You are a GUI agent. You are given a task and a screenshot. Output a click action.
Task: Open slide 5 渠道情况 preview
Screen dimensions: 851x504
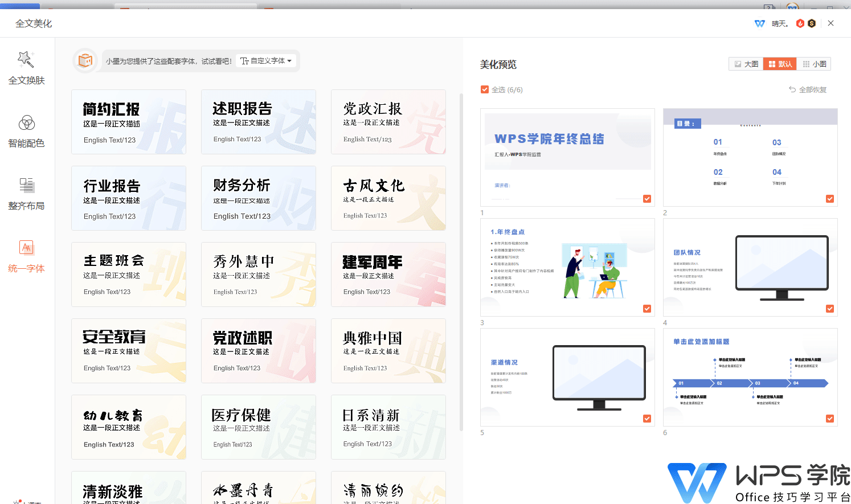567,377
